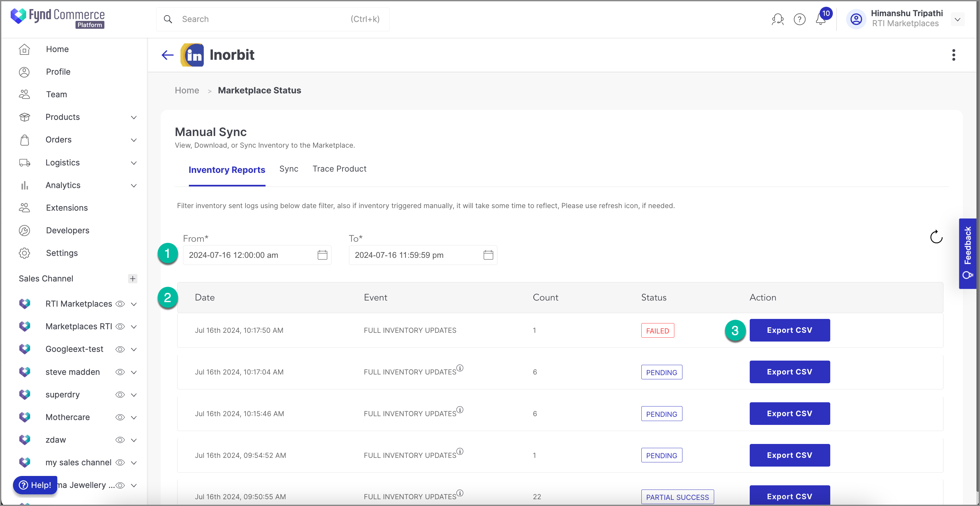Click the Extensions sidebar icon
The width and height of the screenshot is (980, 506).
(x=24, y=207)
